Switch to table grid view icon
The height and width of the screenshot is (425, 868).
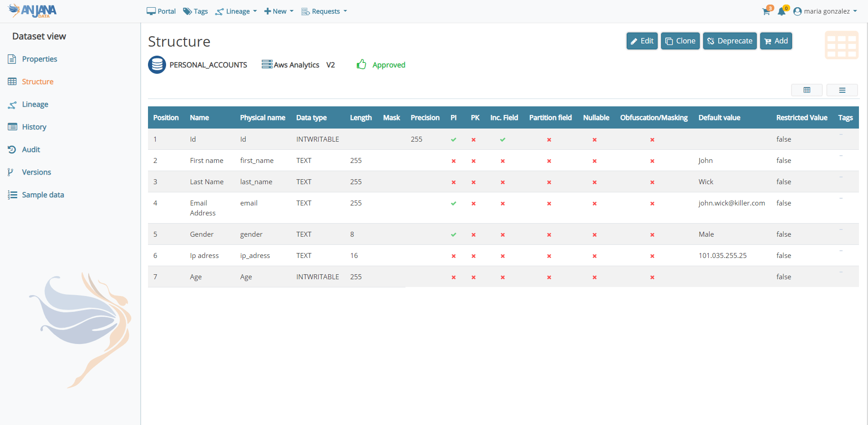click(806, 90)
